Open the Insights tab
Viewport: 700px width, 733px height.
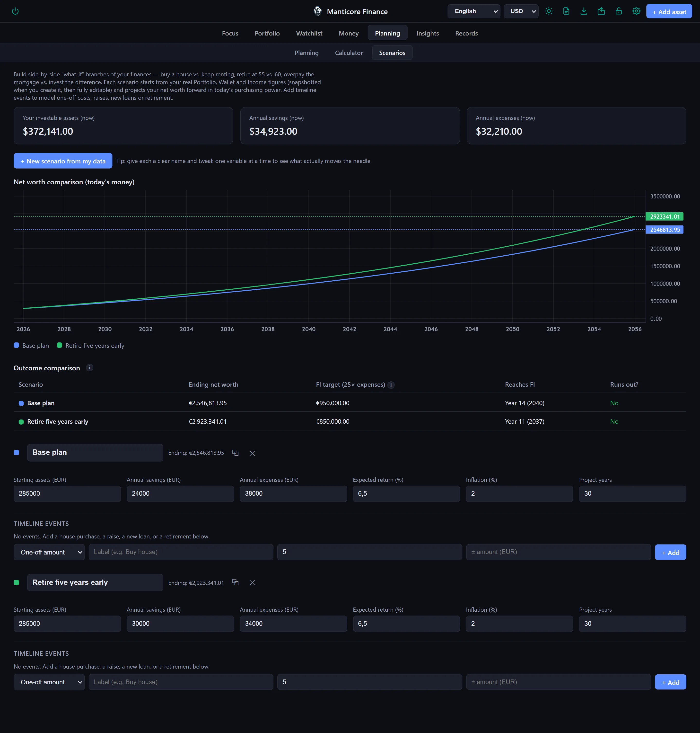[x=427, y=33]
